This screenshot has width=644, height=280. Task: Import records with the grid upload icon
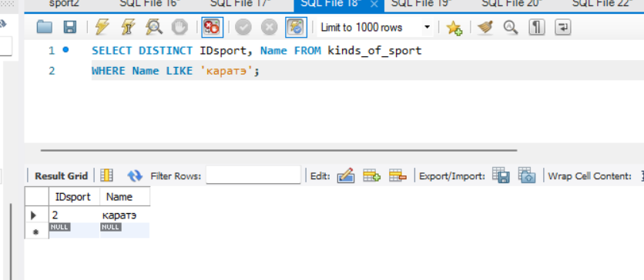527,175
